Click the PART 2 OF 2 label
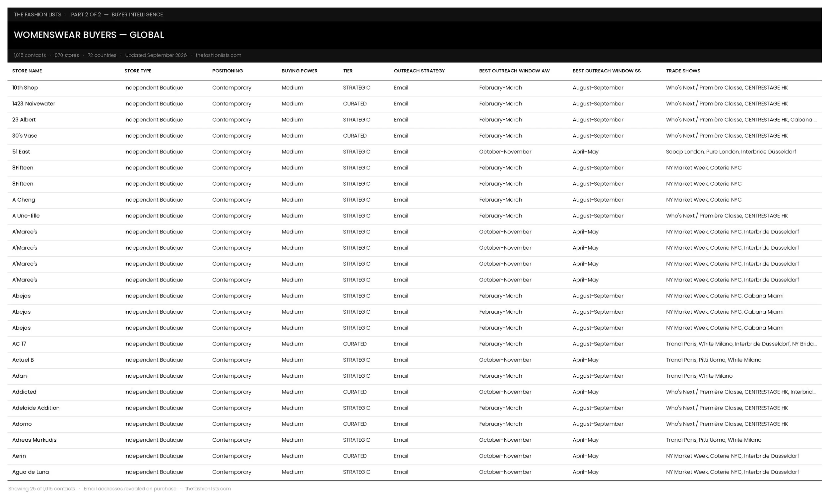This screenshot has width=829, height=504. tap(86, 15)
